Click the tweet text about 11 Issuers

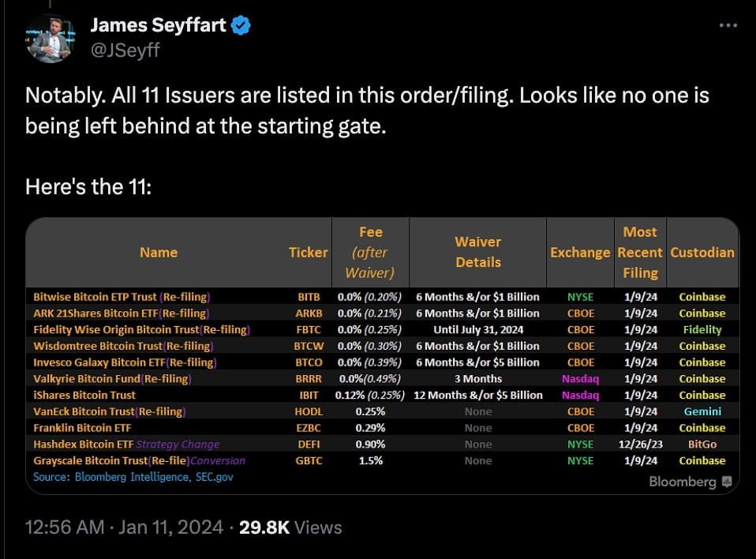(367, 111)
